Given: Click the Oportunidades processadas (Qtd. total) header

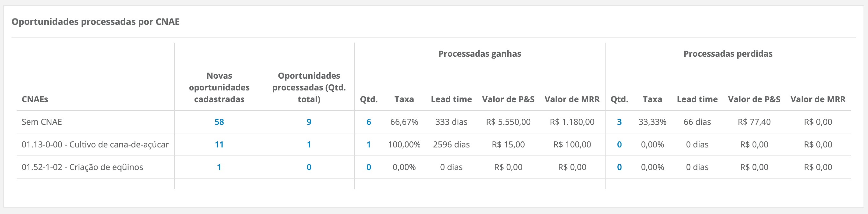Looking at the screenshot, I should coord(309,88).
